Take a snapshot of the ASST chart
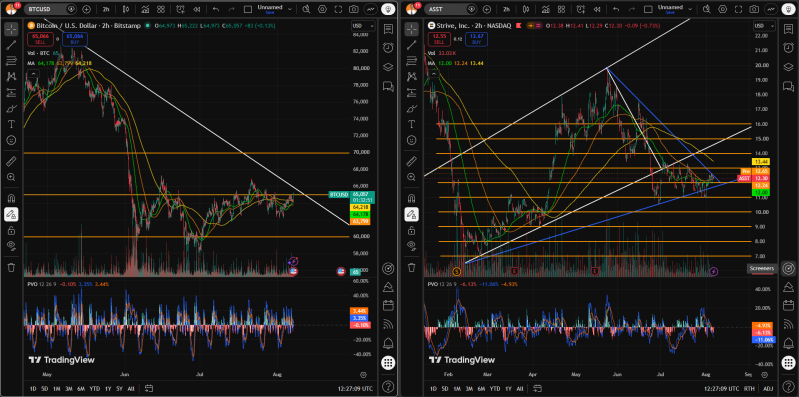 point(753,9)
